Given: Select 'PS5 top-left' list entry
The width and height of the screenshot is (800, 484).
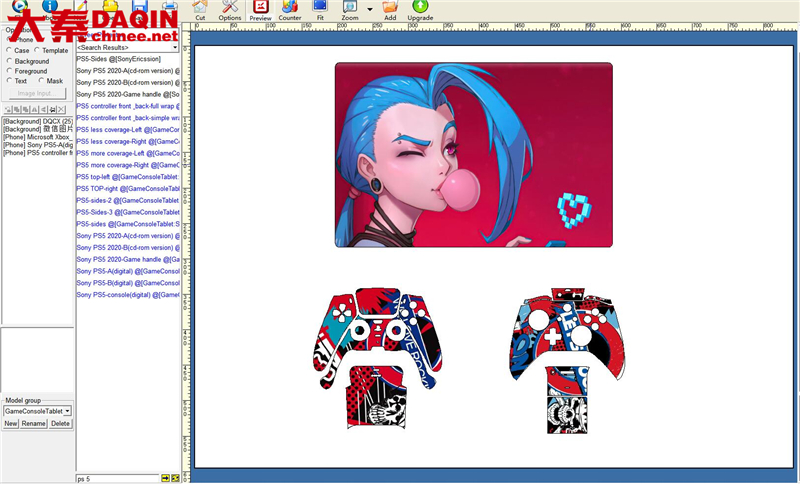Looking at the screenshot, I should click(128, 177).
